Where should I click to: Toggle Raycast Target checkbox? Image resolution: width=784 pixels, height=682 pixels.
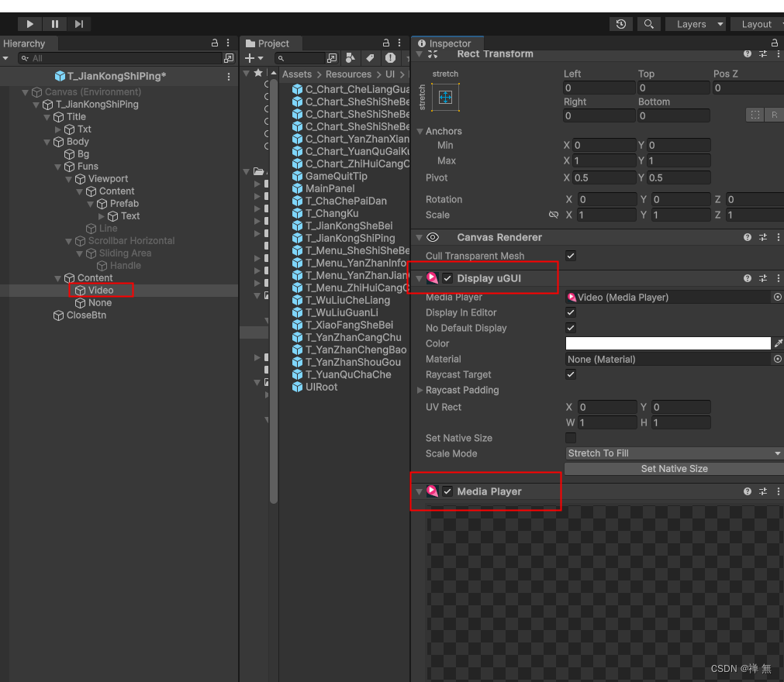[x=571, y=374]
